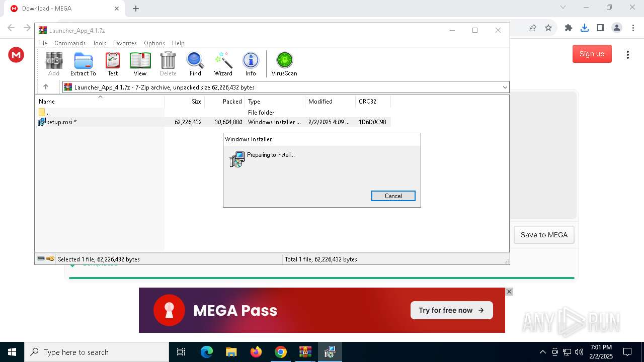This screenshot has width=644, height=362.
Task: Open Task View on the taskbar
Action: (181, 352)
